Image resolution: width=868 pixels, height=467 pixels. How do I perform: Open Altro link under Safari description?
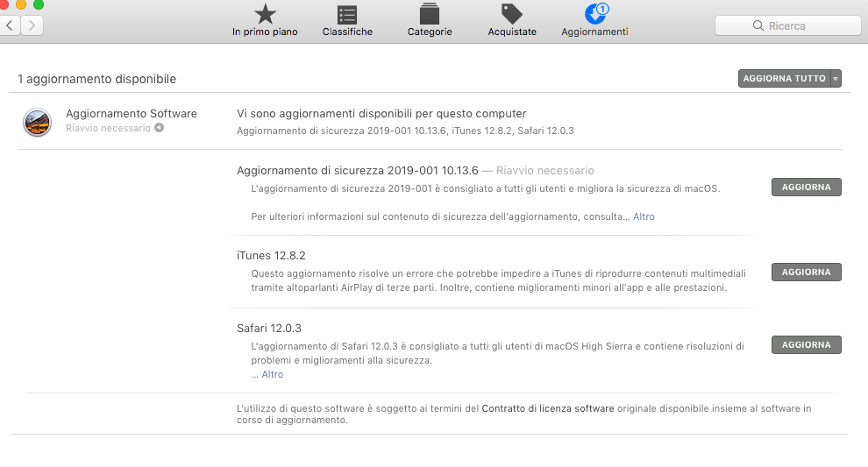pos(273,374)
